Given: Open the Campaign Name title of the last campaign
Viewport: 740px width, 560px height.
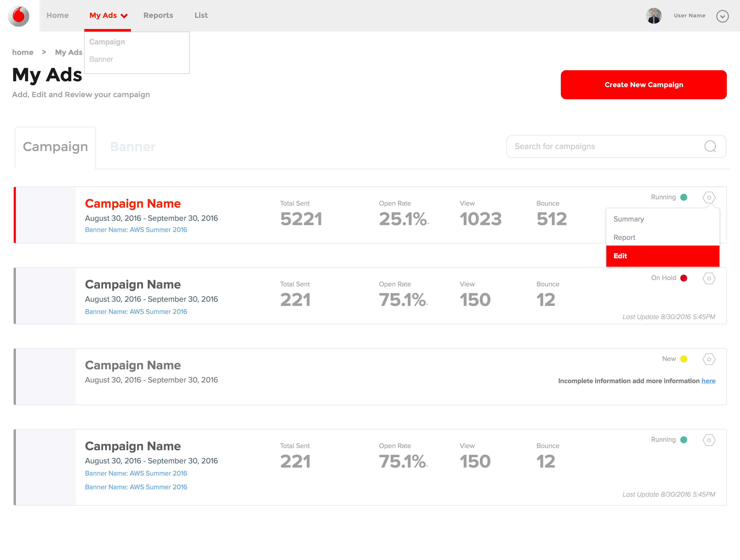Looking at the screenshot, I should [x=133, y=446].
